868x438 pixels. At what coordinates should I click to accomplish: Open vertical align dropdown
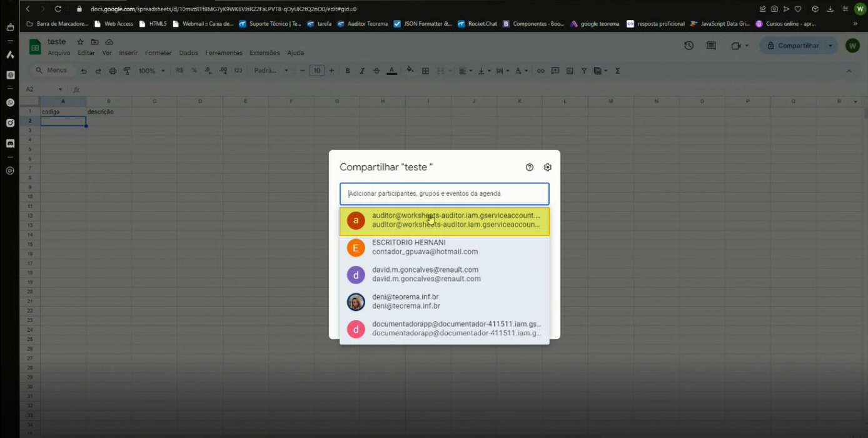[x=483, y=71]
